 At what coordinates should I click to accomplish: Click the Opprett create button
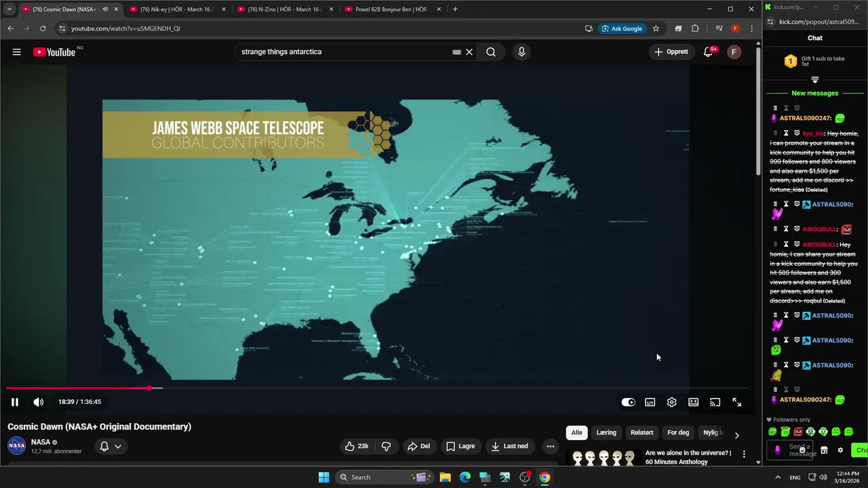coord(671,52)
